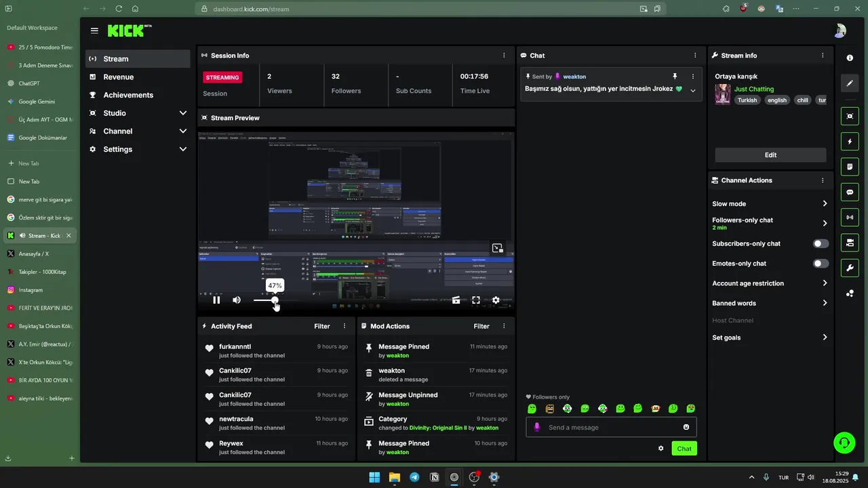Click Just Chatting category link
868x488 pixels.
(754, 89)
